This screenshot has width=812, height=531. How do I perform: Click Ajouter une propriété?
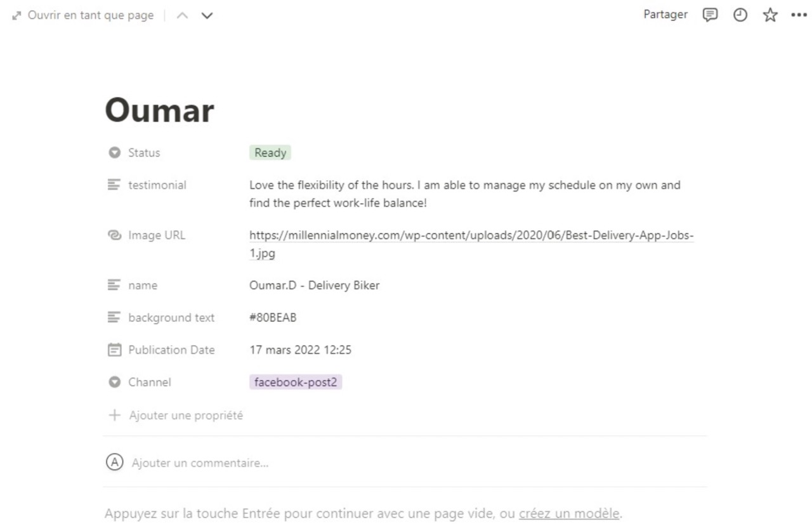click(x=185, y=416)
